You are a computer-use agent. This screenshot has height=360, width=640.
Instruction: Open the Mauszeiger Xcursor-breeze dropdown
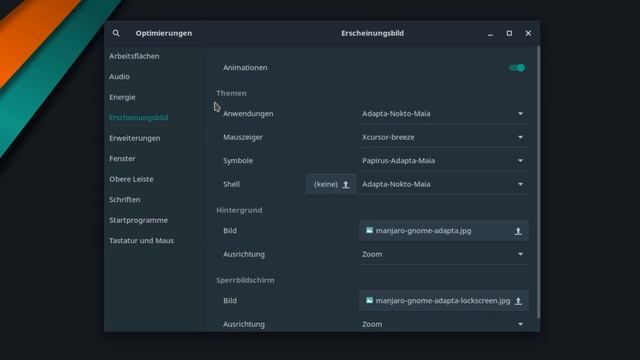click(x=444, y=137)
